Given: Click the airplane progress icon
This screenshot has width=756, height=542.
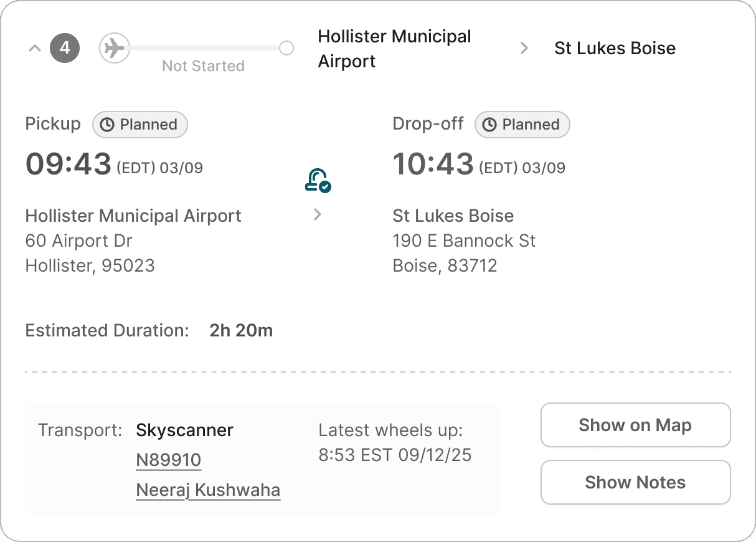Looking at the screenshot, I should 114,49.
